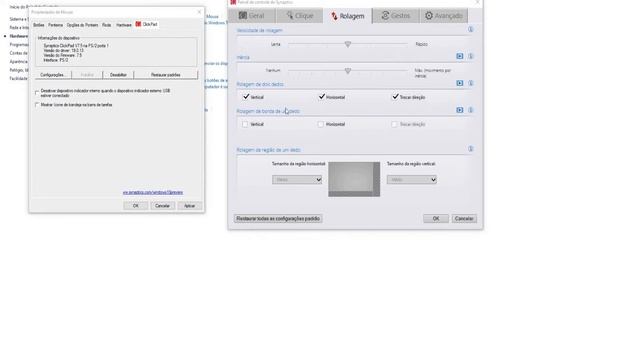
Task: Click the inertia slider thumb
Action: [x=348, y=71]
